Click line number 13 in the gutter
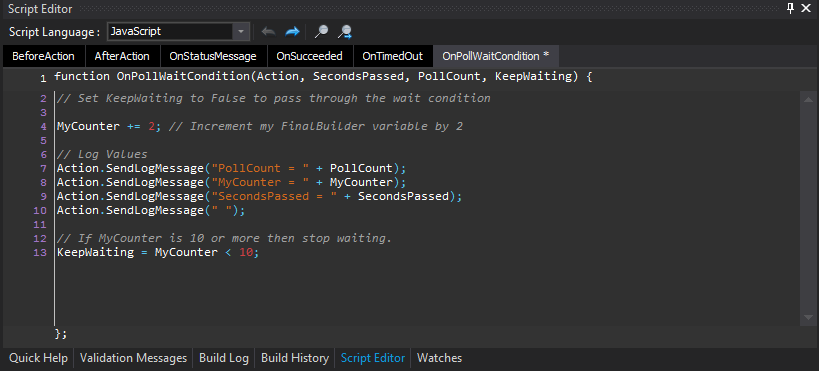The height and width of the screenshot is (371, 819). click(x=40, y=253)
